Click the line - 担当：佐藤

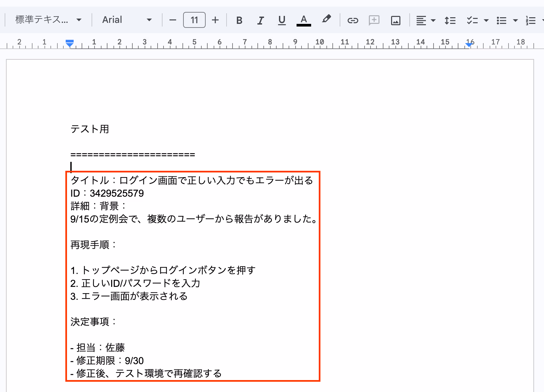click(98, 348)
